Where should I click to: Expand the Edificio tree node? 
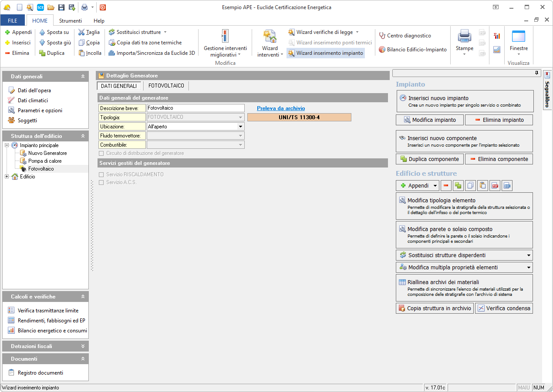7,177
